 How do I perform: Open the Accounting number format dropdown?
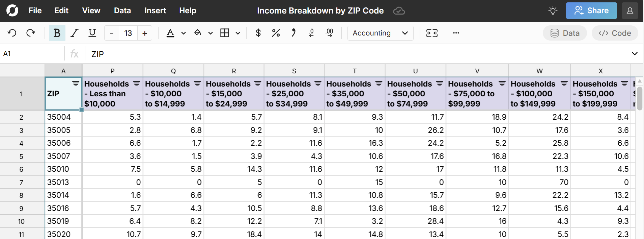pos(380,33)
